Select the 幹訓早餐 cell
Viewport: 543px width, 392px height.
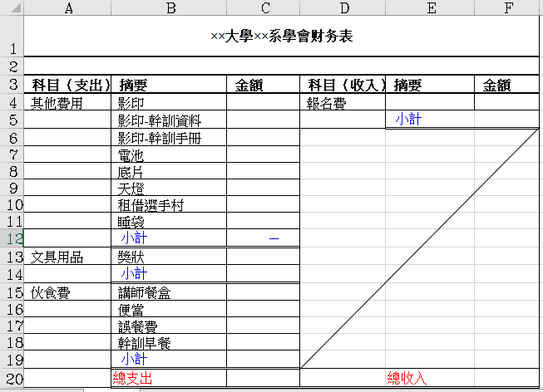(168, 343)
